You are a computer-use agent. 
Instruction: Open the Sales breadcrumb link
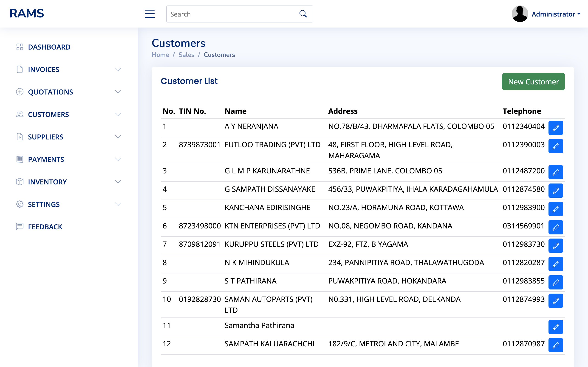[186, 55]
